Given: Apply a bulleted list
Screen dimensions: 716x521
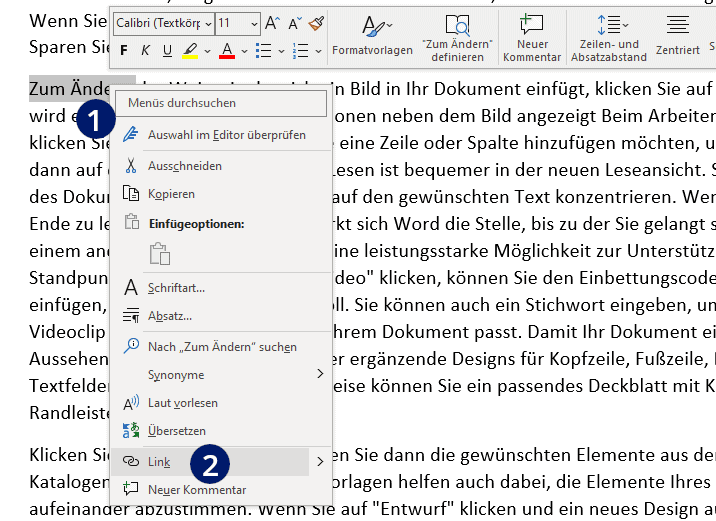Looking at the screenshot, I should (263, 50).
